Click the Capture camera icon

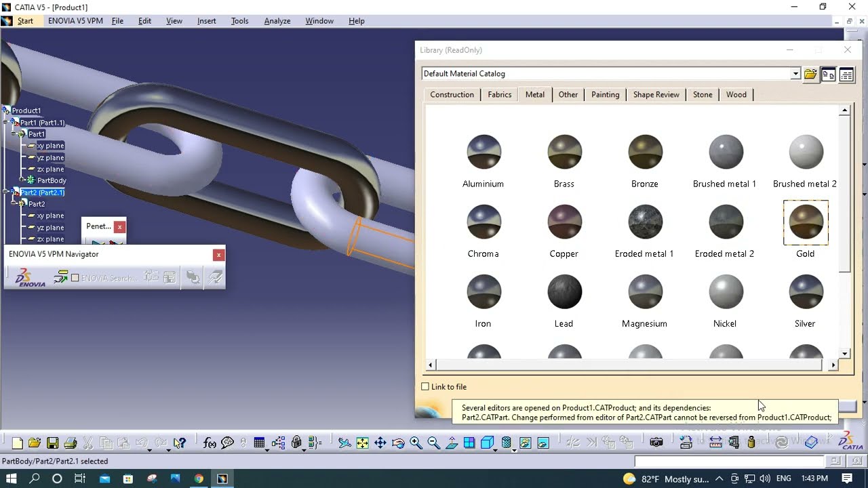point(656,443)
